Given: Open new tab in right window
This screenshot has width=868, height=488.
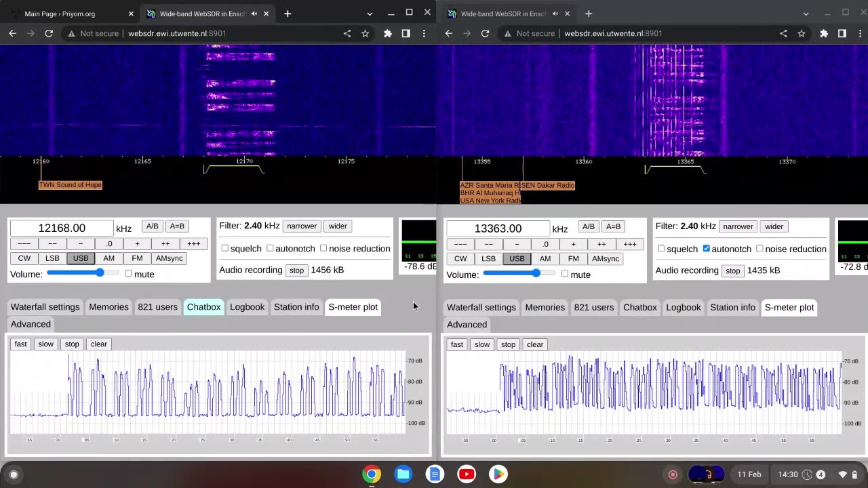Looking at the screenshot, I should pyautogui.click(x=588, y=14).
